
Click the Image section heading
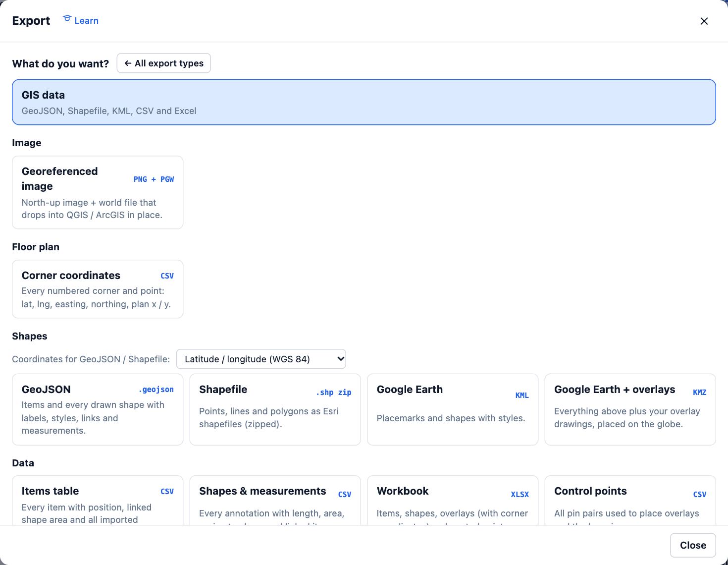click(27, 143)
